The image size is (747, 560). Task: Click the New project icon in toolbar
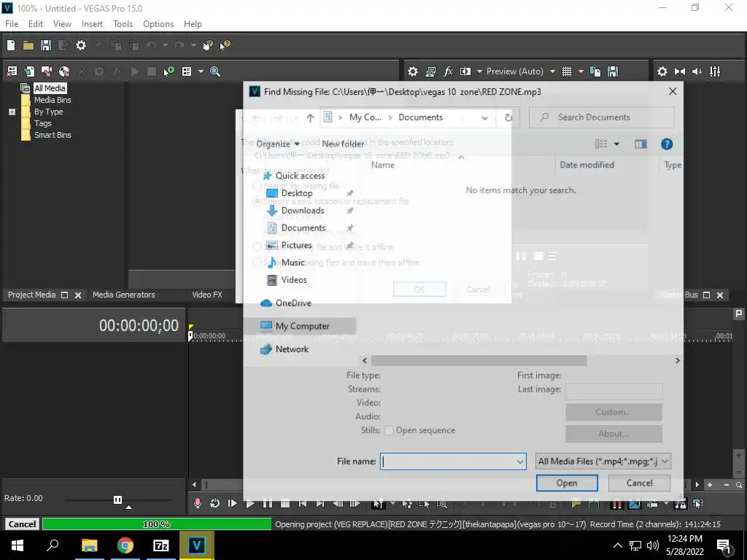coord(11,45)
